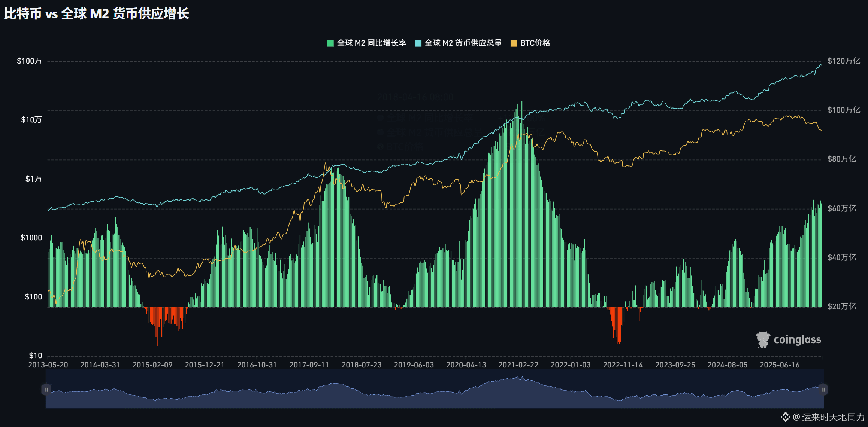Click the 2015-02-09 date label
868x427 pixels.
[x=152, y=365]
